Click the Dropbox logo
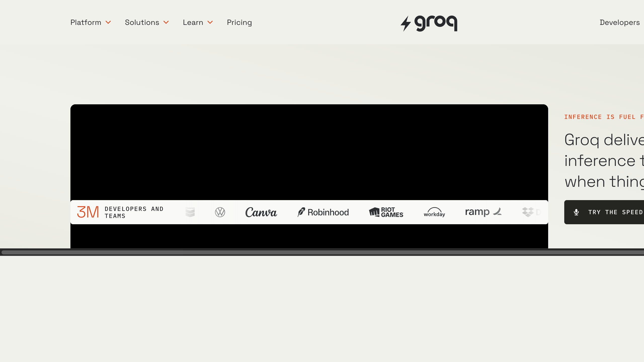 coord(531,212)
